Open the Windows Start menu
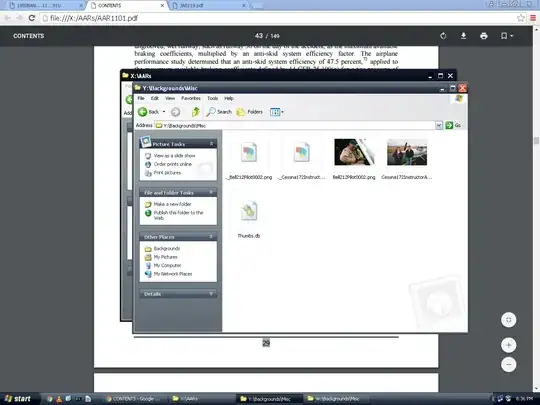Viewport: 540px width, 405px height. [x=18, y=398]
